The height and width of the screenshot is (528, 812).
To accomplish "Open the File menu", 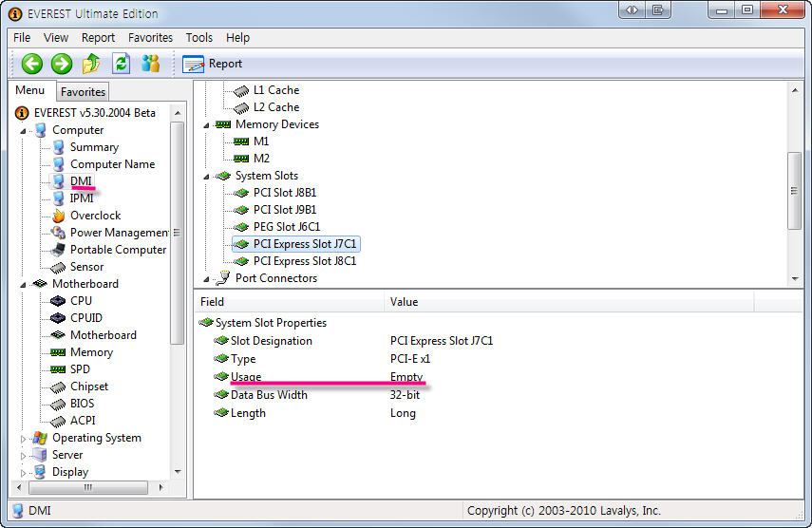I will (x=22, y=38).
